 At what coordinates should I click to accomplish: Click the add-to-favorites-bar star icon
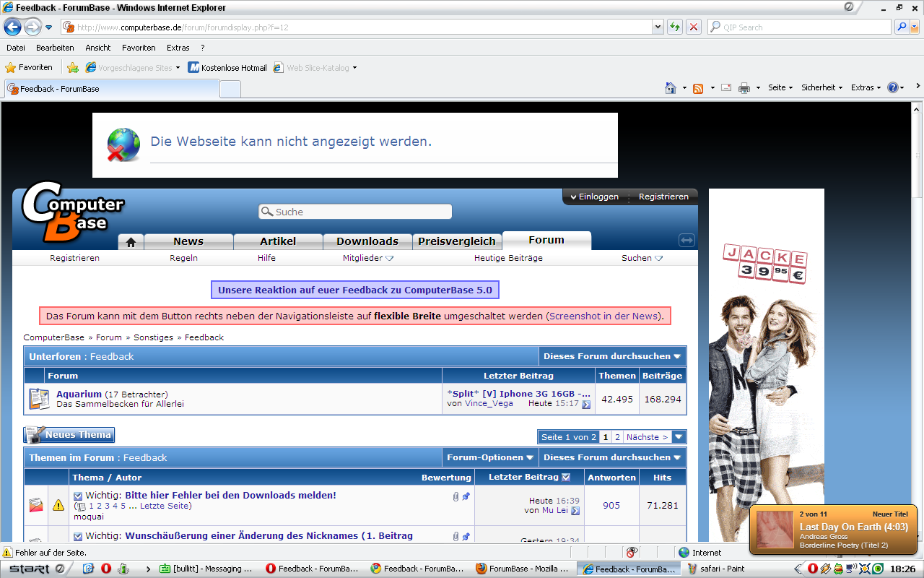(x=73, y=67)
